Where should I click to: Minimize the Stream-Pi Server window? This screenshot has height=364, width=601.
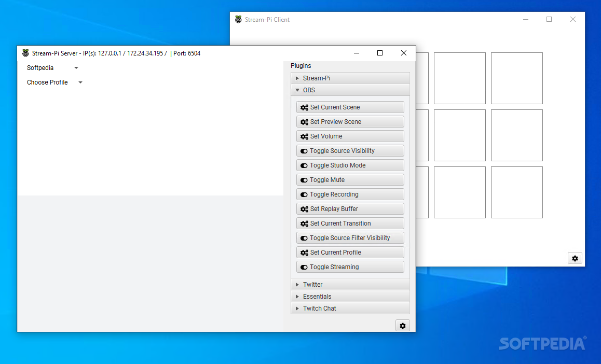point(357,53)
